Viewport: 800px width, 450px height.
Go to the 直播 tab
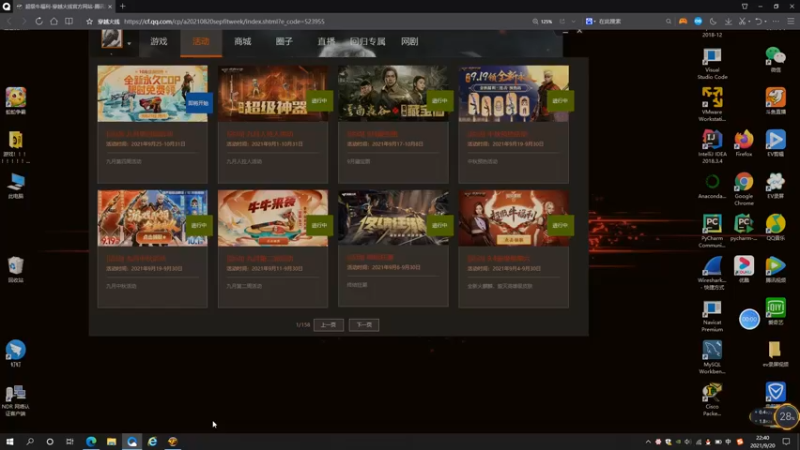(x=326, y=41)
